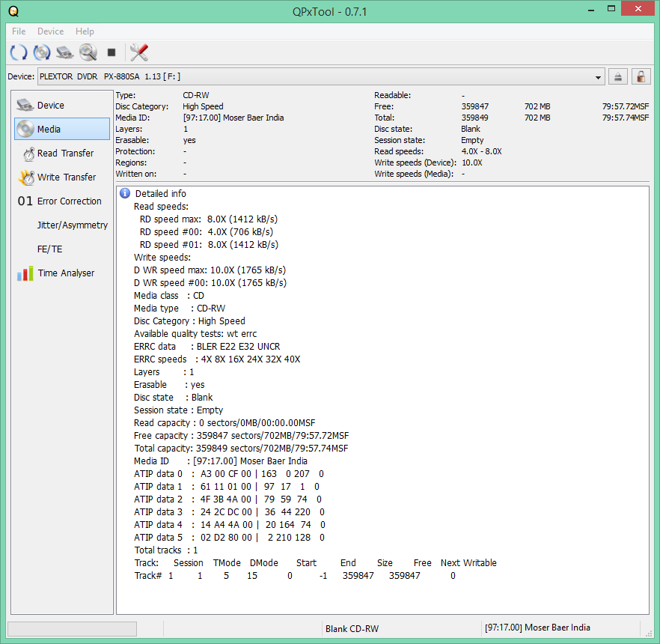Click the refresh/rescan devices toolbar icon
660x644 pixels.
coord(19,52)
